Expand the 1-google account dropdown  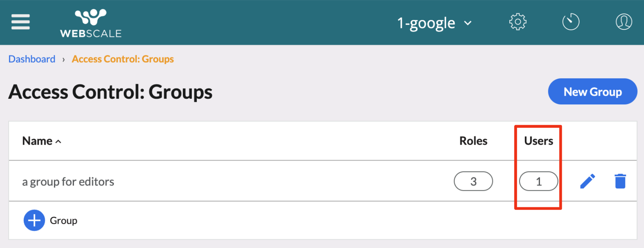pos(426,23)
